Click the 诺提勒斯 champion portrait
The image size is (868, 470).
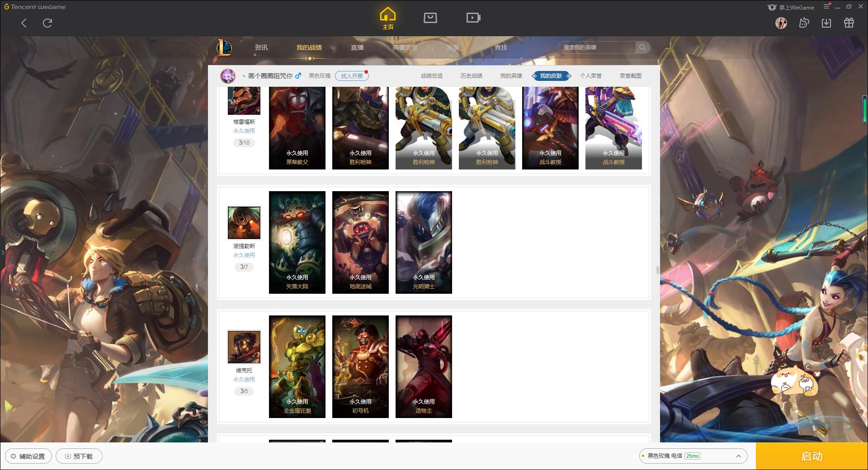click(x=244, y=222)
